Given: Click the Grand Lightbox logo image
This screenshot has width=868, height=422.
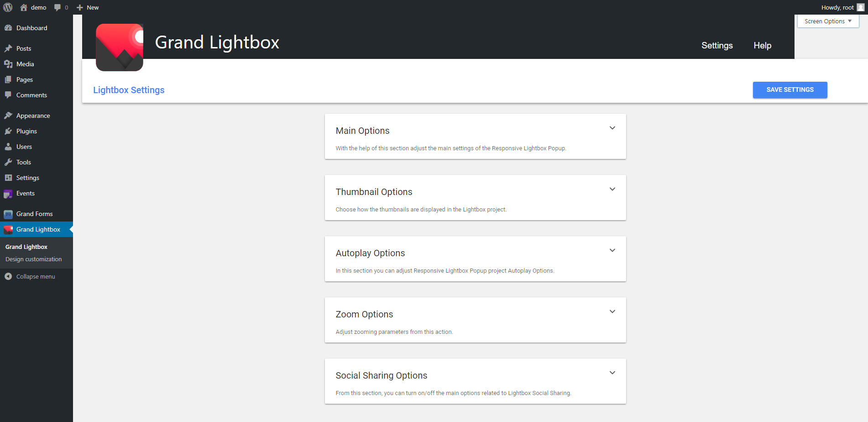Looking at the screenshot, I should pos(120,47).
